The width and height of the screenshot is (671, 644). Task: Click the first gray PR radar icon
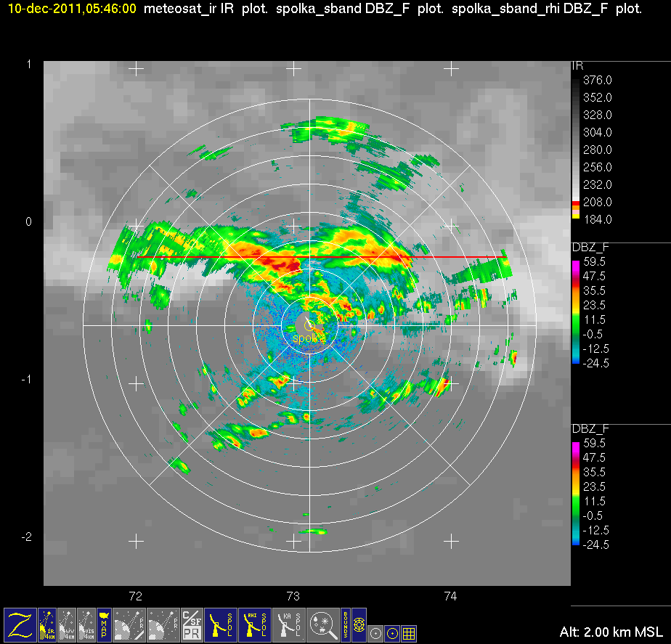pyautogui.click(x=129, y=624)
